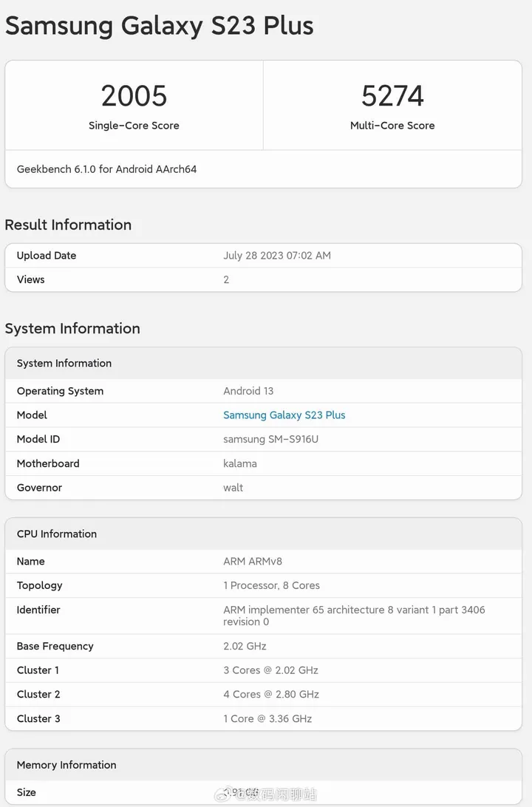Click the Views row value

[226, 279]
